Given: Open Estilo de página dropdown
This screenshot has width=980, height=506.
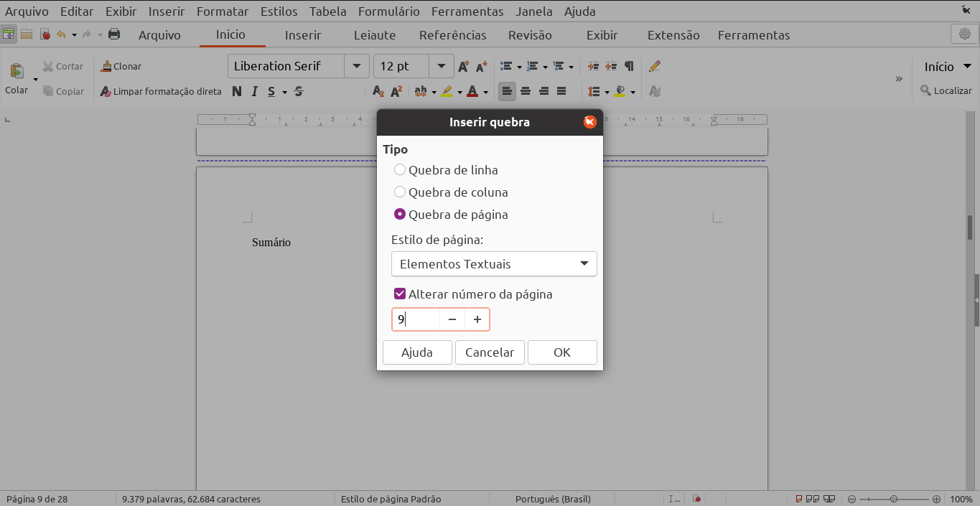Looking at the screenshot, I should (x=494, y=263).
